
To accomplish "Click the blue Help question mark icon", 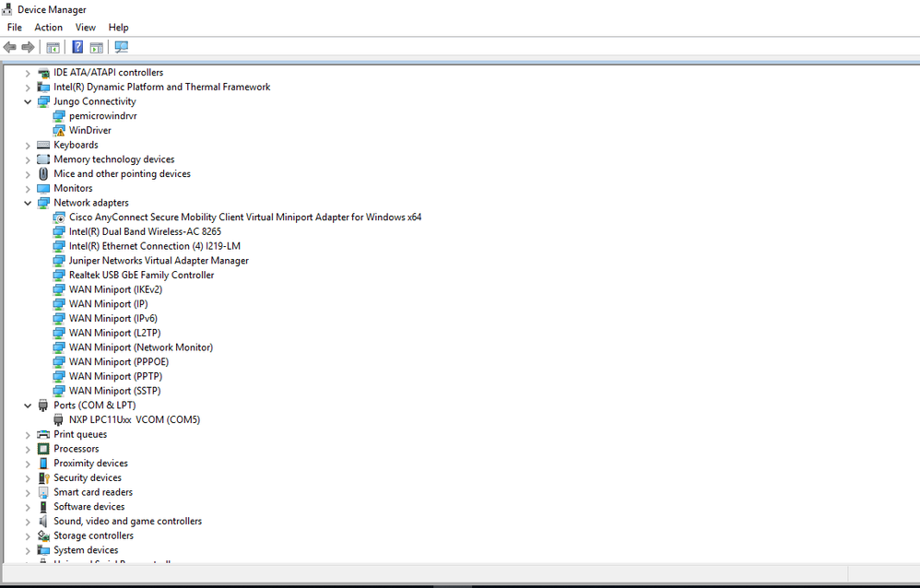I will coord(77,47).
